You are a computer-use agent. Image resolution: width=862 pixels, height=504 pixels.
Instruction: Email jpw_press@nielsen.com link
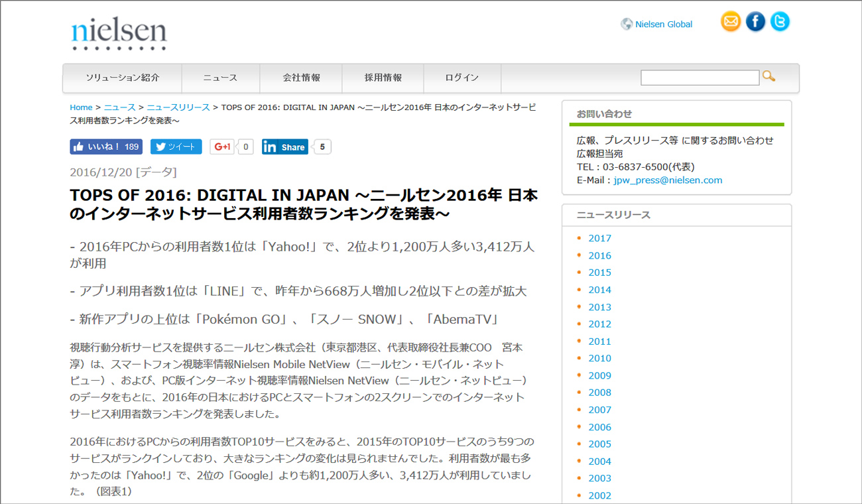coord(668,180)
